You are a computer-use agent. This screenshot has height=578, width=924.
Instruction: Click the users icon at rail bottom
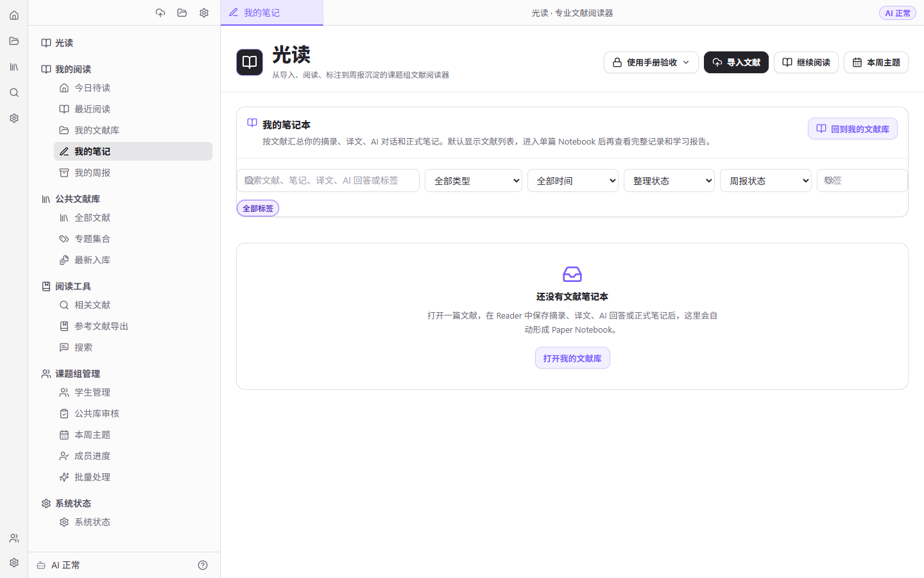tap(14, 538)
